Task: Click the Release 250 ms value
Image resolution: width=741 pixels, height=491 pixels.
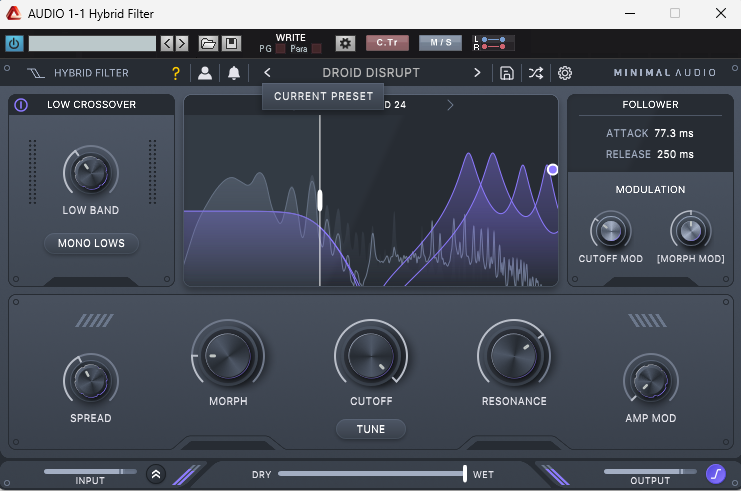Action: [675, 154]
